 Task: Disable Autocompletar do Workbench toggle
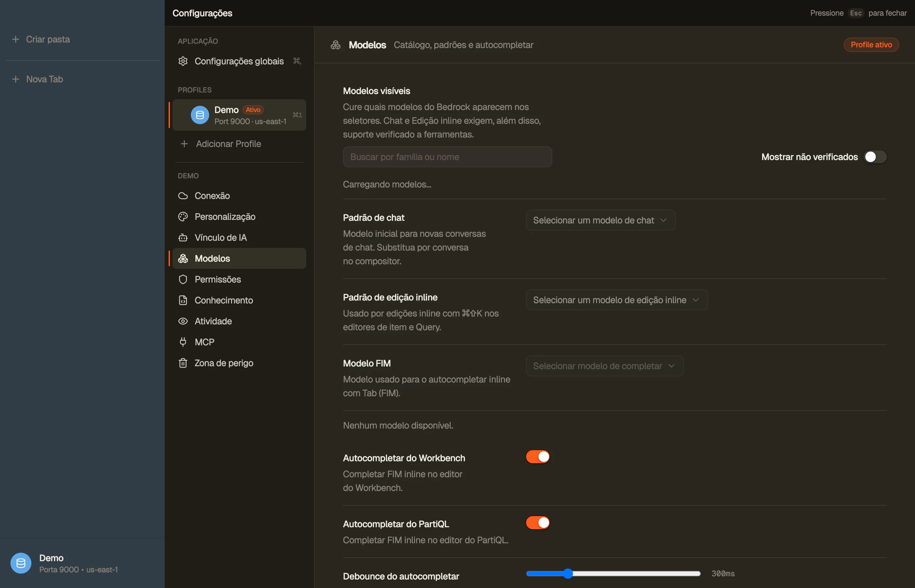coord(538,457)
